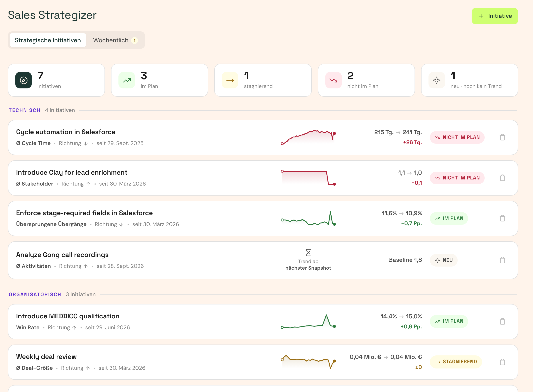Click the '+0,6 Pp.' delta value

[x=411, y=326]
